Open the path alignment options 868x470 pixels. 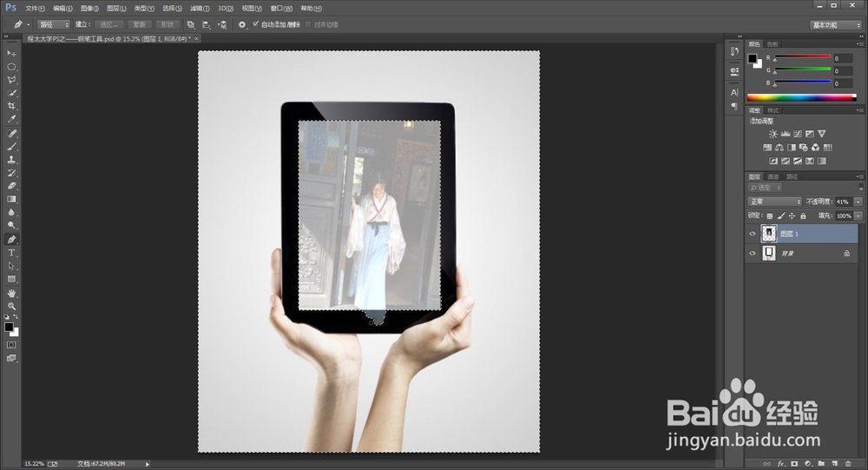pyautogui.click(x=206, y=24)
